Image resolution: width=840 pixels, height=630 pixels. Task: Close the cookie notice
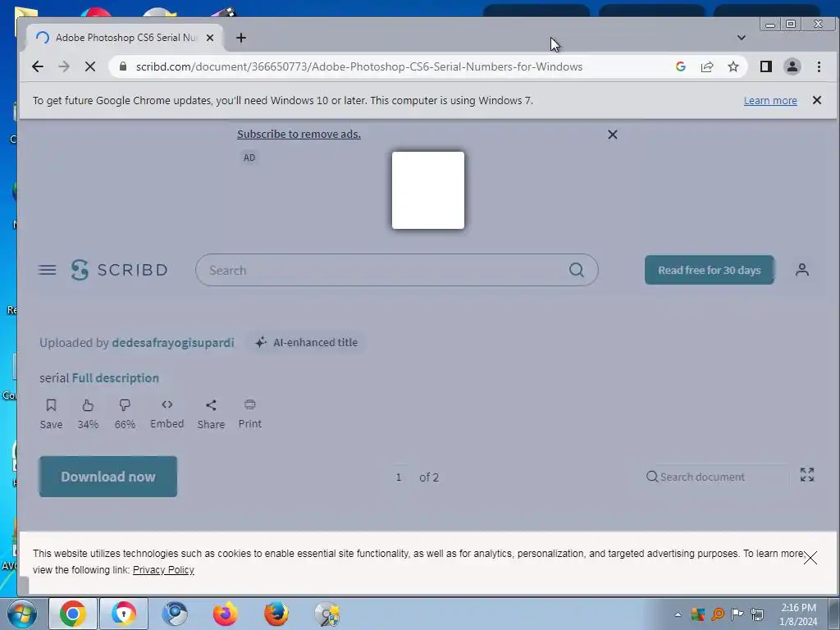coord(810,558)
